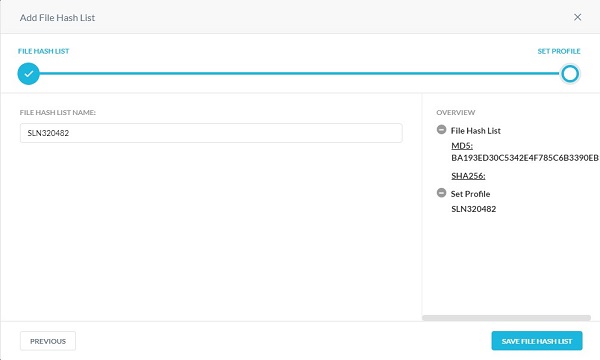Click the SHA256 label in overview
Viewport: 600px width, 360px height.
(x=468, y=176)
